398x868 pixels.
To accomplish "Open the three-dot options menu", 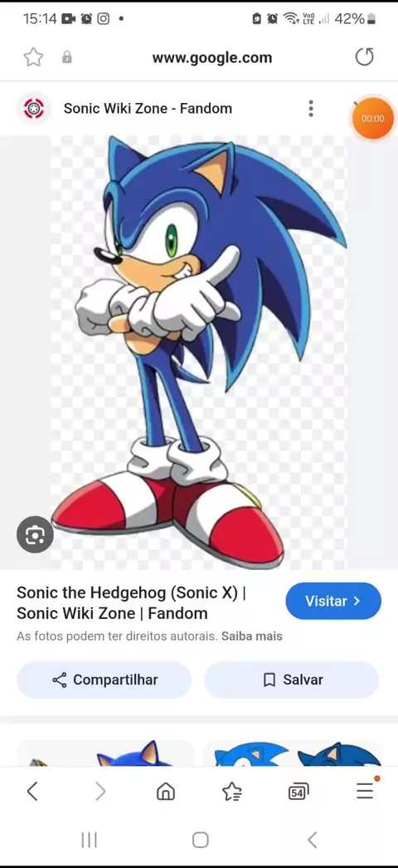I will (x=311, y=109).
